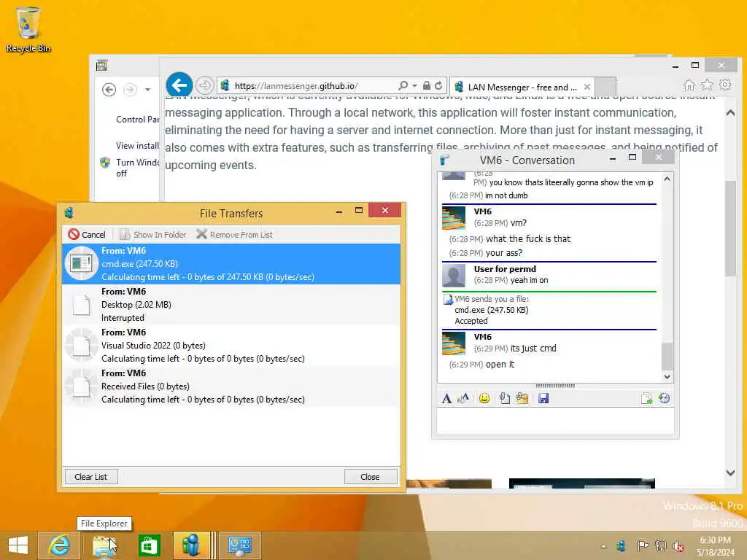Click the Action Center flag tray icon
The width and height of the screenshot is (747, 560).
[x=643, y=545]
